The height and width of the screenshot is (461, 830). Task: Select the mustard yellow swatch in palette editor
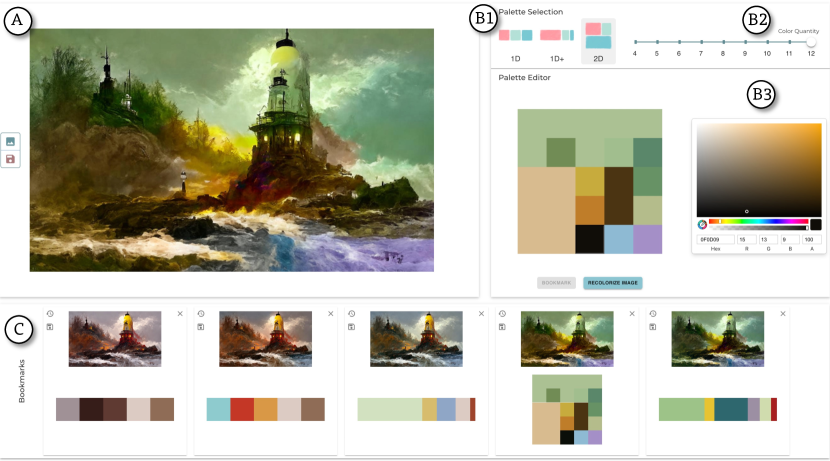pyautogui.click(x=590, y=182)
